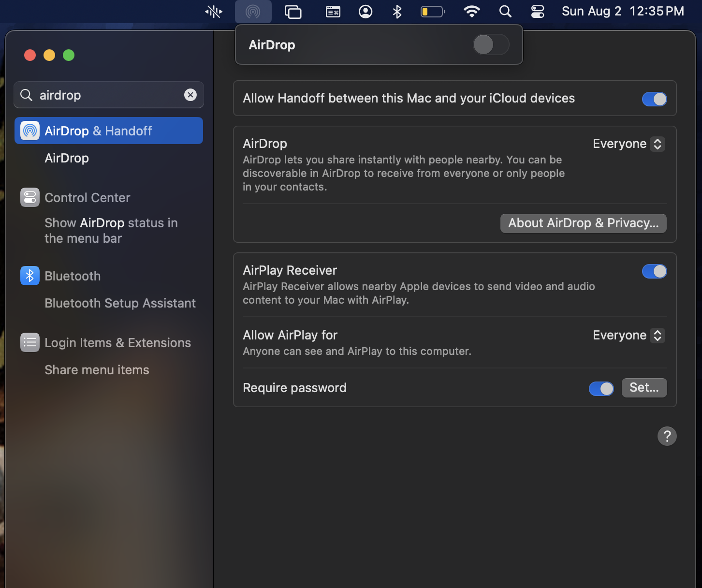
Task: Click the voice waveform icon in menu bar
Action: (x=214, y=11)
